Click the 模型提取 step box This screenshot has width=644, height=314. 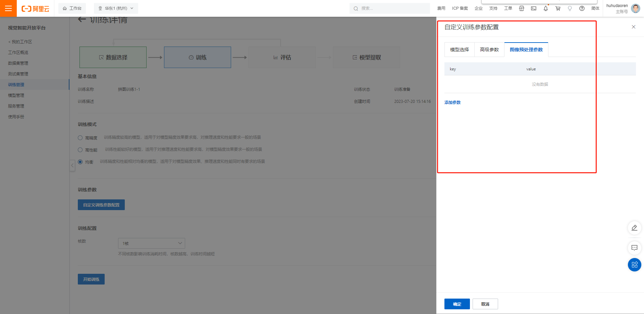coord(367,57)
